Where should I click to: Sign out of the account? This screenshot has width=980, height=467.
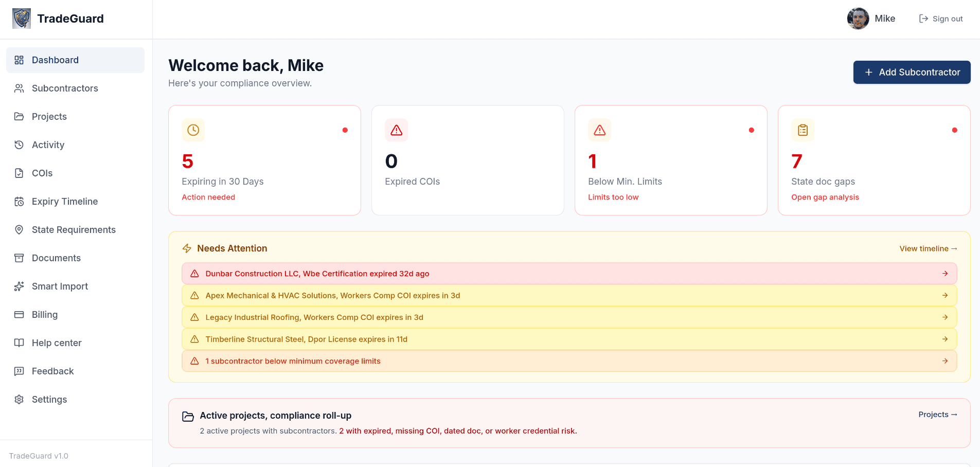click(x=941, y=19)
